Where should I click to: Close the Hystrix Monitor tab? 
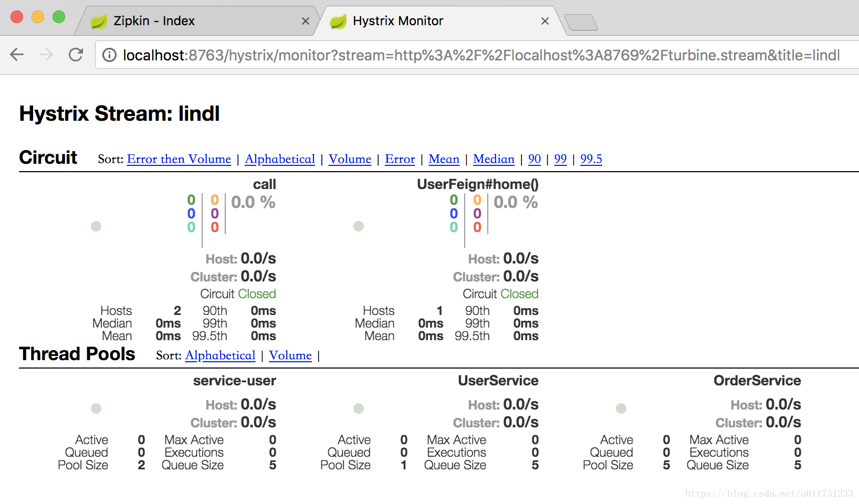[545, 21]
